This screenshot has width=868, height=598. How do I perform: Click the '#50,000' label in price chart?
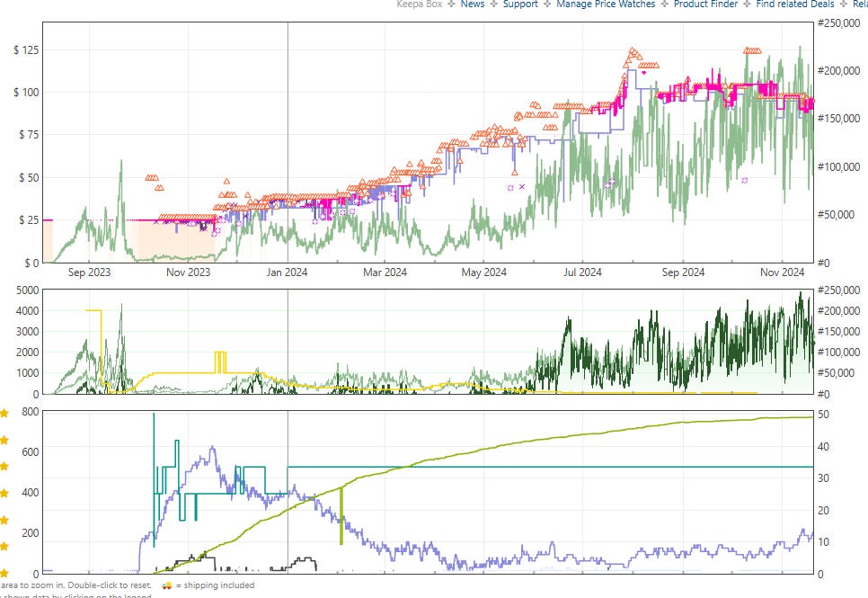[836, 215]
